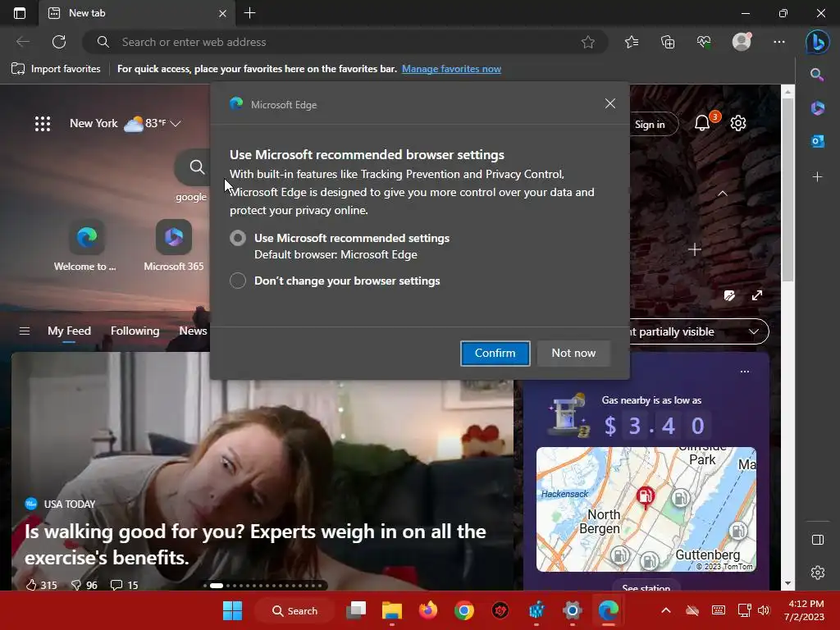The image size is (840, 630).
Task: Open the app launcher grid icon
Action: (x=43, y=124)
